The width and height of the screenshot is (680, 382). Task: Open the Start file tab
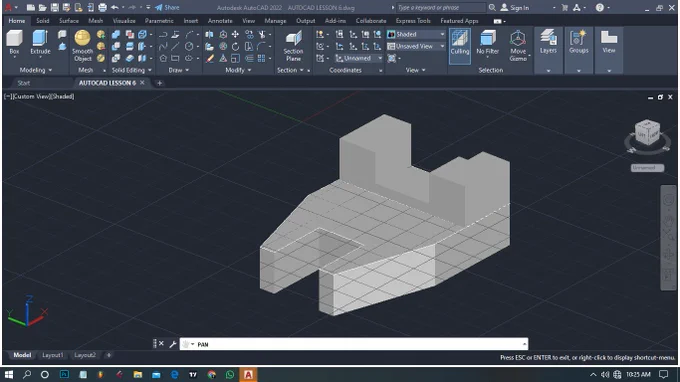click(x=24, y=83)
